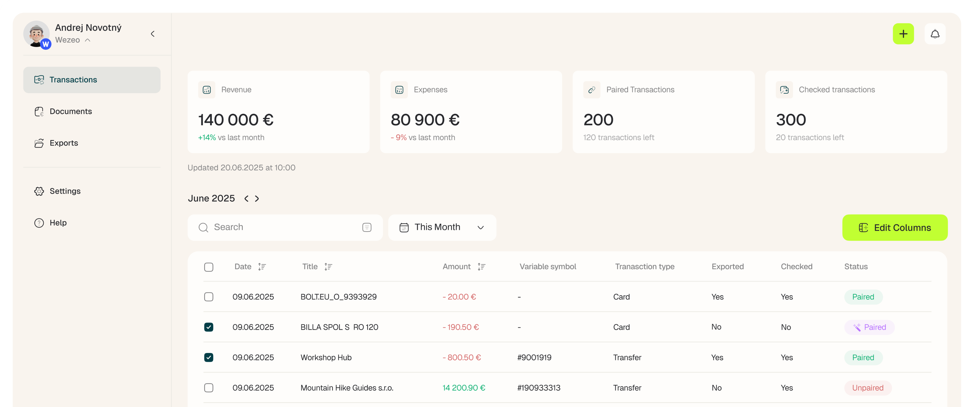Click the Variable symbol column header
The height and width of the screenshot is (407, 980).
pyautogui.click(x=547, y=267)
